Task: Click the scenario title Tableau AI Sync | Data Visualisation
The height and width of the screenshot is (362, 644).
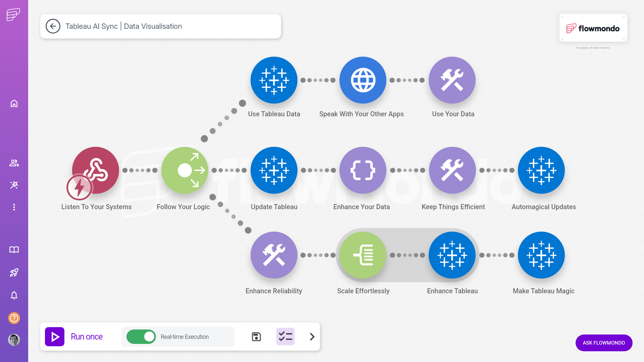Action: coord(124,26)
